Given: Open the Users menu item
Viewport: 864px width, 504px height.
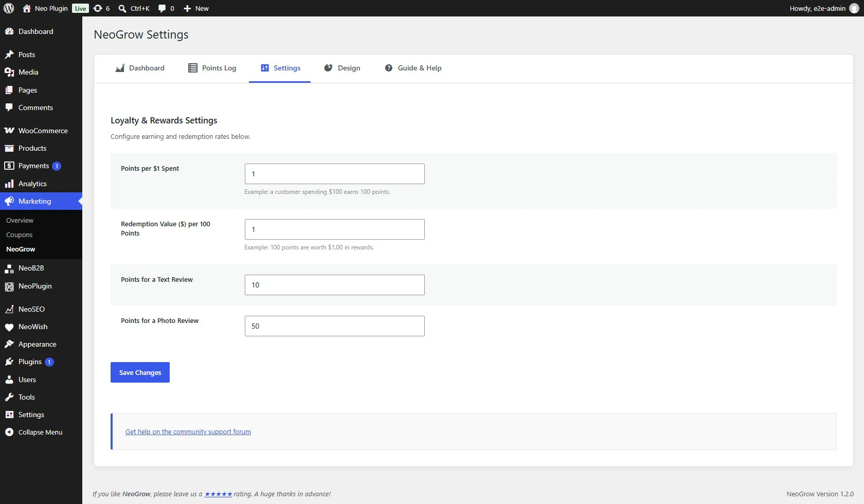Looking at the screenshot, I should [x=41, y=380].
